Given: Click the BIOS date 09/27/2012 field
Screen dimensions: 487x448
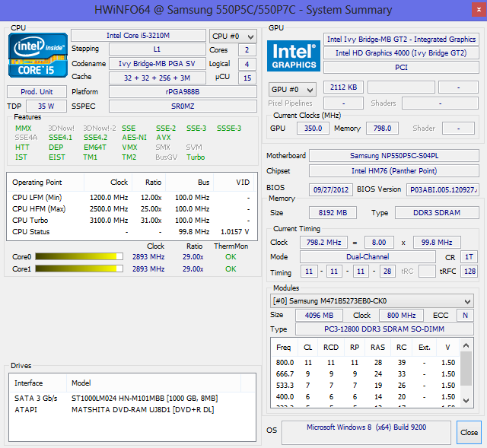Looking at the screenshot, I should point(331,189).
